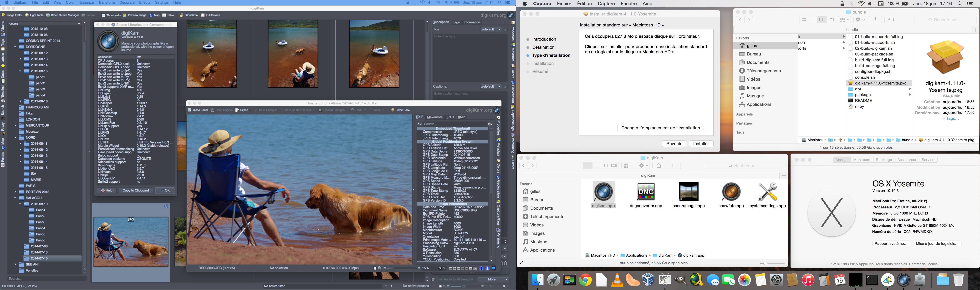The image size is (980, 290).
Task: Show the Map view in toolbar
Action: point(154,15)
